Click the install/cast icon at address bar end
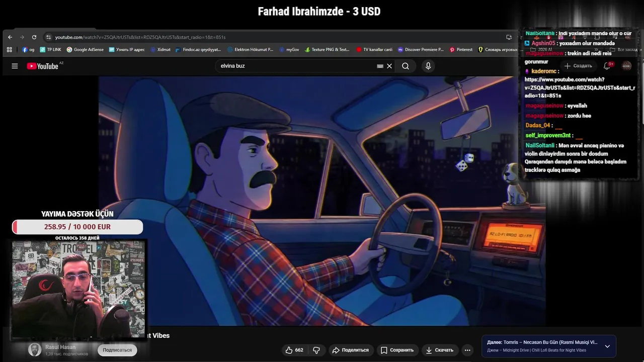This screenshot has width=644, height=362. pyautogui.click(x=509, y=37)
